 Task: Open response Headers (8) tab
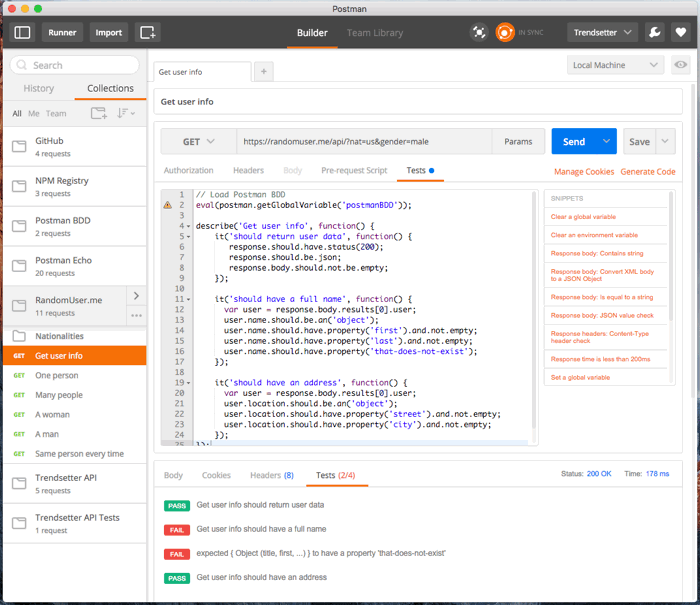click(272, 475)
